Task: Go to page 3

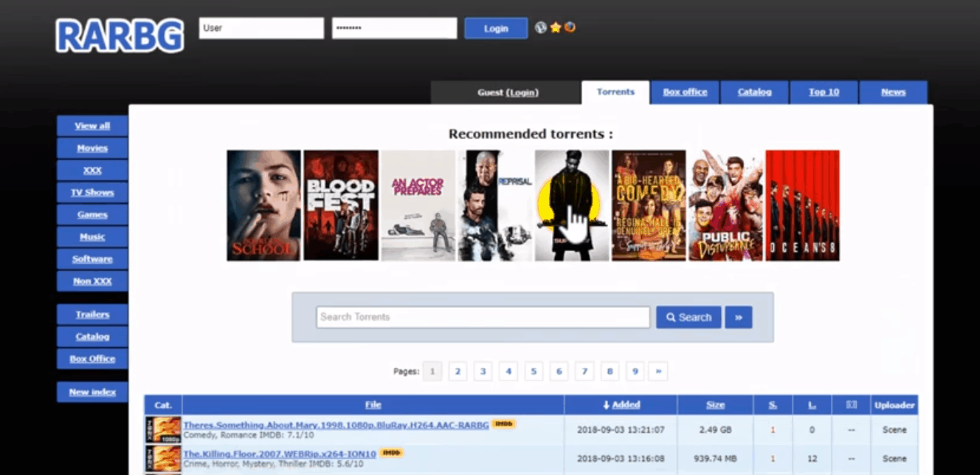Action: (x=483, y=371)
